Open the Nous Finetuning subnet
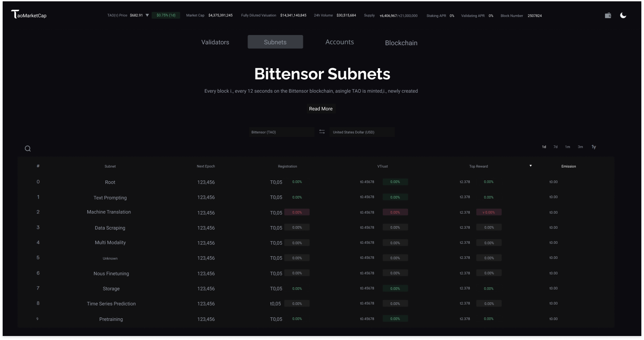 [111, 274]
